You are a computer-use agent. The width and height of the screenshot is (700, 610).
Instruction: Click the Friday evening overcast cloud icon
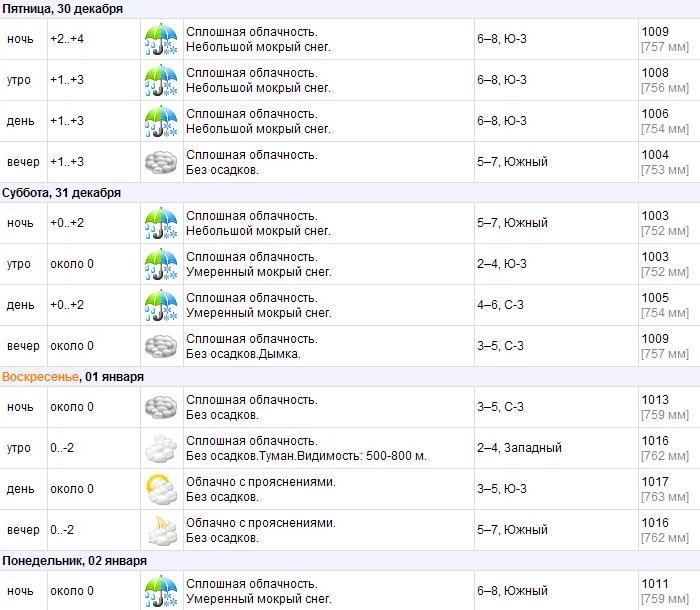(161, 162)
